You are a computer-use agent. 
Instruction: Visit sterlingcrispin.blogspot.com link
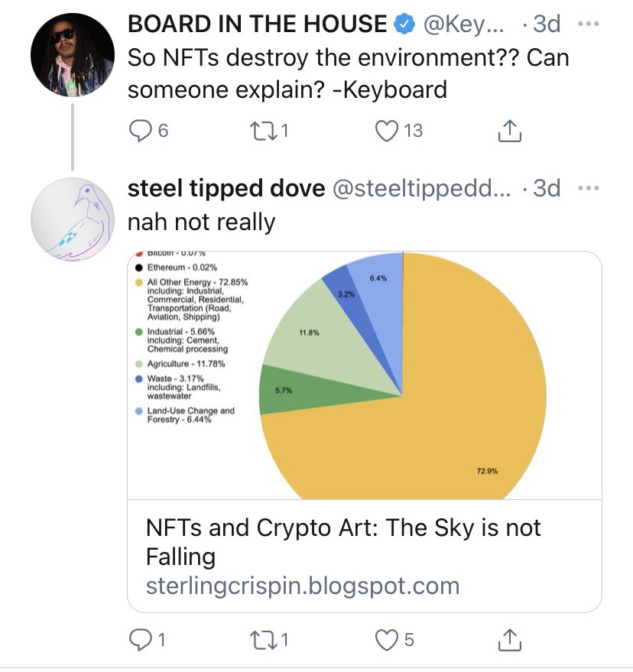click(x=302, y=586)
